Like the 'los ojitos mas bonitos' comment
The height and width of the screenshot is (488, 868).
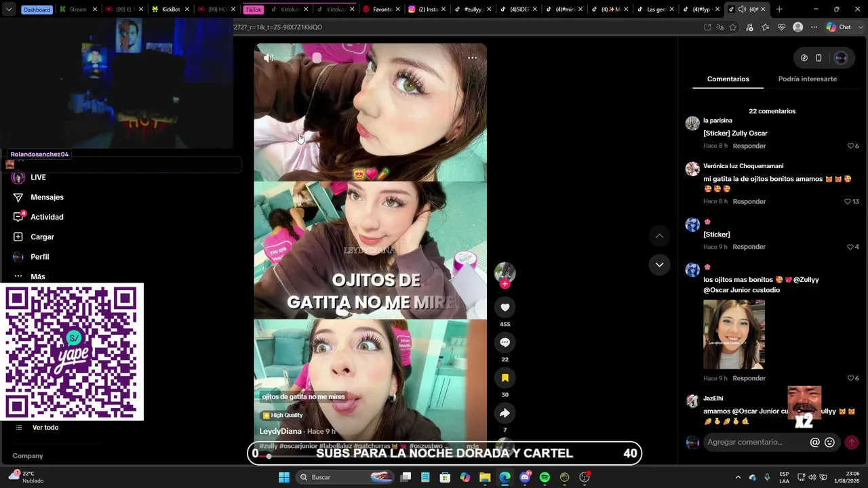pyautogui.click(x=850, y=379)
